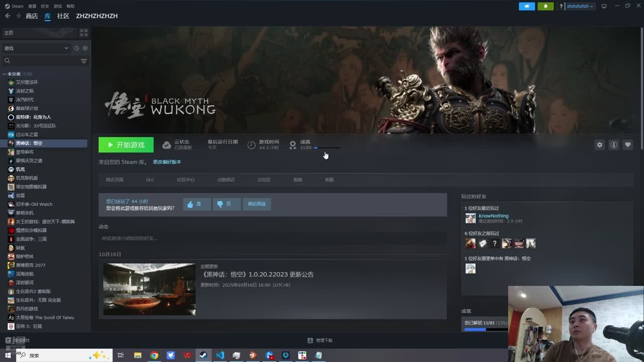Screen dimensions: 644x362
Task: Toggle ready-to-play games filter
Action: (85, 48)
